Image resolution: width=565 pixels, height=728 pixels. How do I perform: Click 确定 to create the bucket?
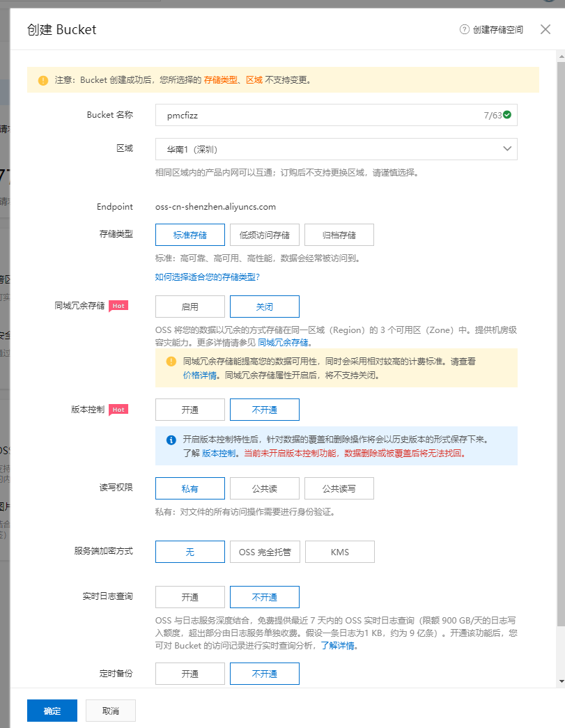click(x=52, y=710)
